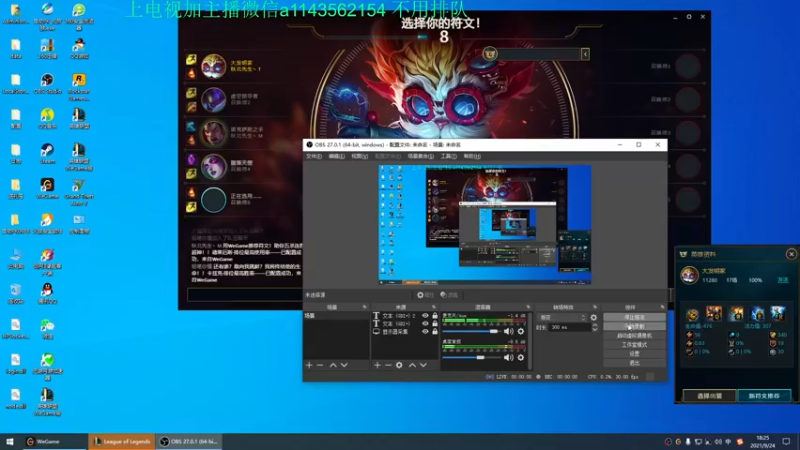The image size is (800, 450).
Task: Open the 工具(T) menu in OBS
Action: 448,156
